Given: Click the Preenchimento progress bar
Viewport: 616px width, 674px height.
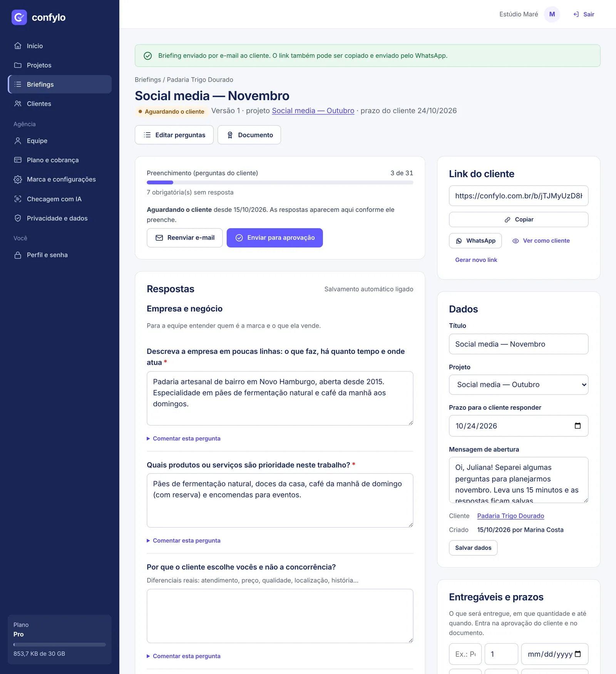Looking at the screenshot, I should (280, 183).
